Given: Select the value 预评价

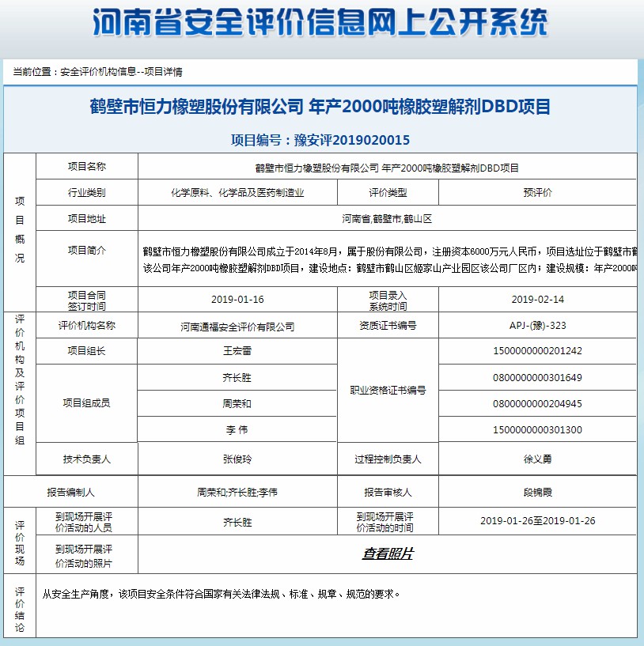Looking at the screenshot, I should tap(538, 192).
